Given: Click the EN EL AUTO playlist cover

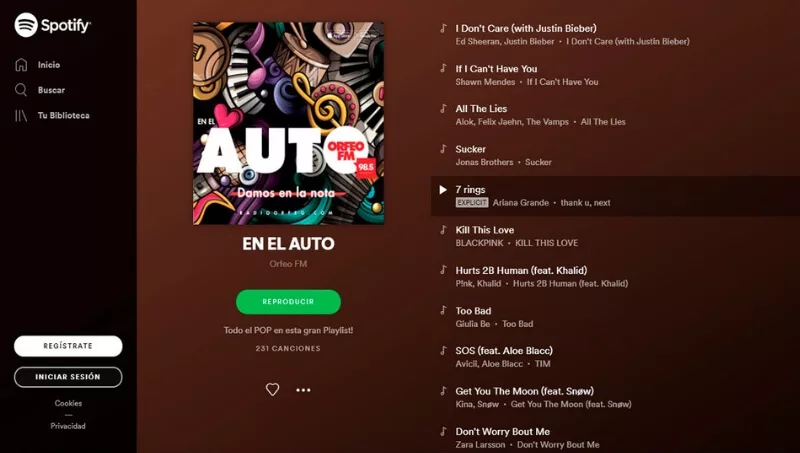Looking at the screenshot, I should coord(289,123).
